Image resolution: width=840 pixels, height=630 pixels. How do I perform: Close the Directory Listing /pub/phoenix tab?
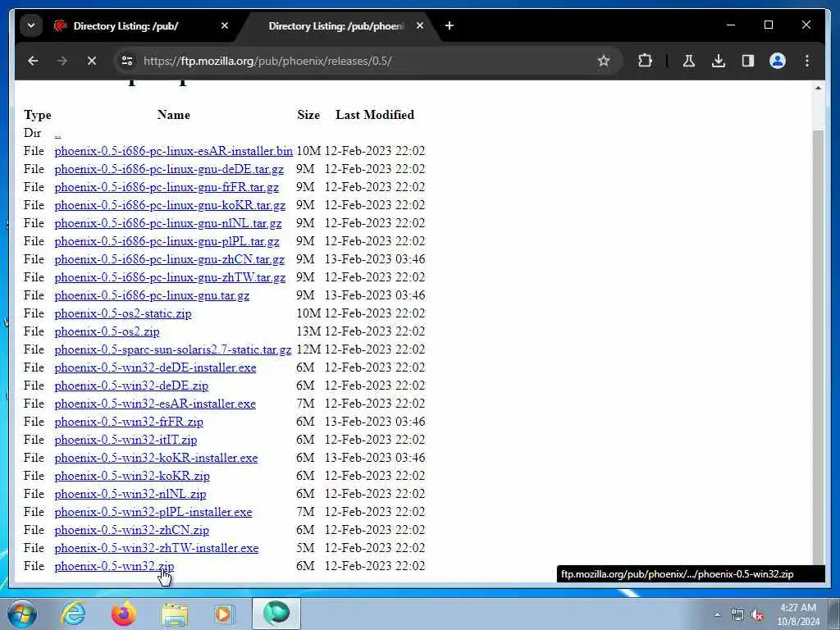(420, 25)
